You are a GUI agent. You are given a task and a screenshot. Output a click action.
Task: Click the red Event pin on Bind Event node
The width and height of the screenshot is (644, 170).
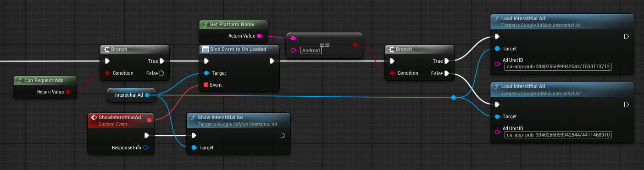click(206, 85)
